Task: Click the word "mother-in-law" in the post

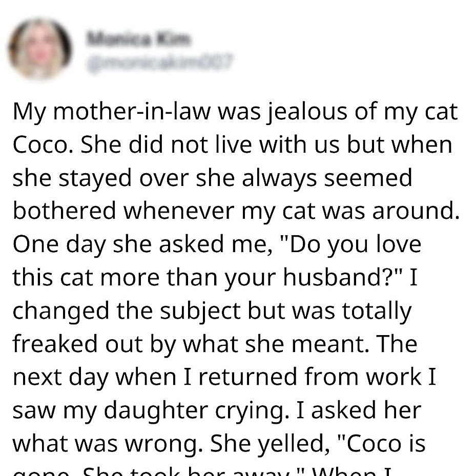Action: tap(132, 111)
